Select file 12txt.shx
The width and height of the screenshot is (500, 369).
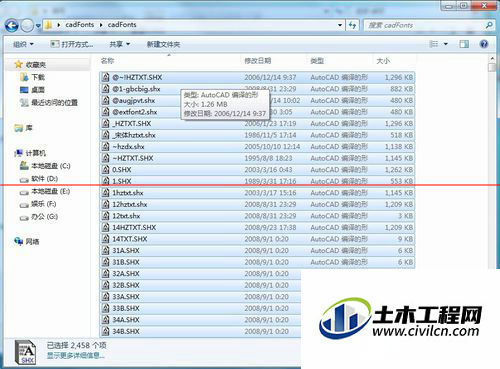click(257, 216)
